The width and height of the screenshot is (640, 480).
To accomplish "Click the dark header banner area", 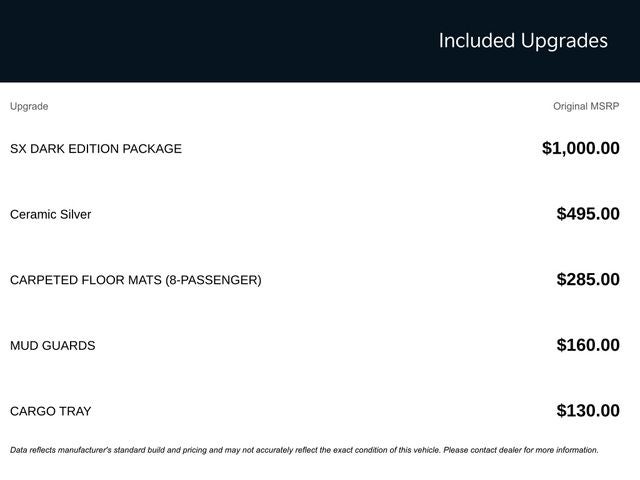I will tap(200, 41).
